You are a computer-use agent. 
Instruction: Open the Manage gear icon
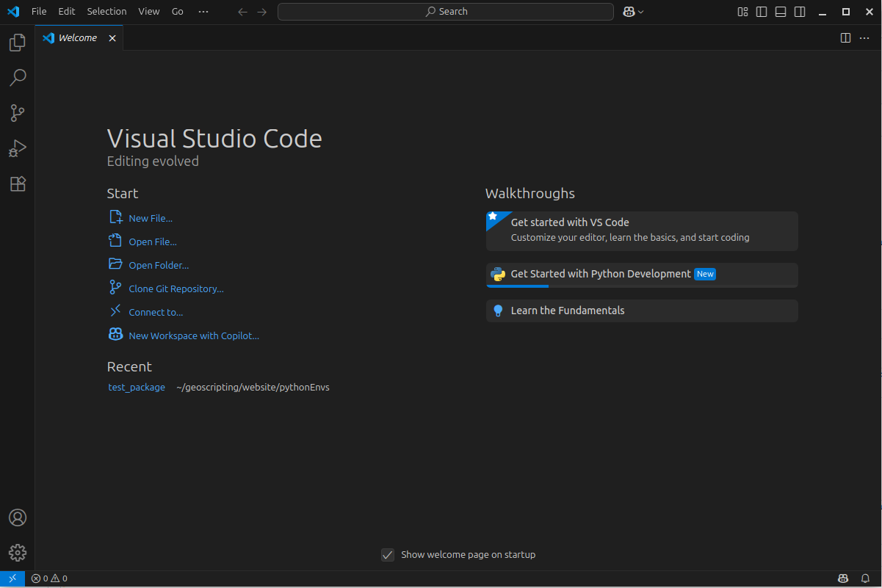[18, 553]
